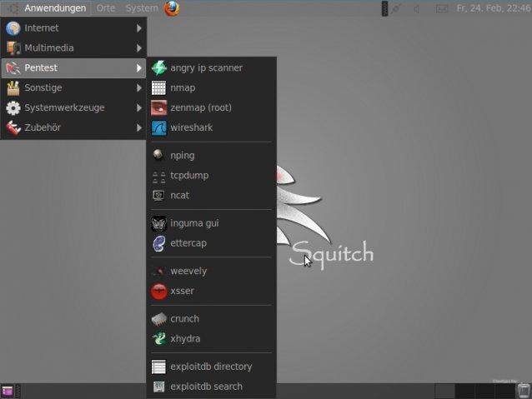Click the weevely icon
532x399 pixels.
158,272
